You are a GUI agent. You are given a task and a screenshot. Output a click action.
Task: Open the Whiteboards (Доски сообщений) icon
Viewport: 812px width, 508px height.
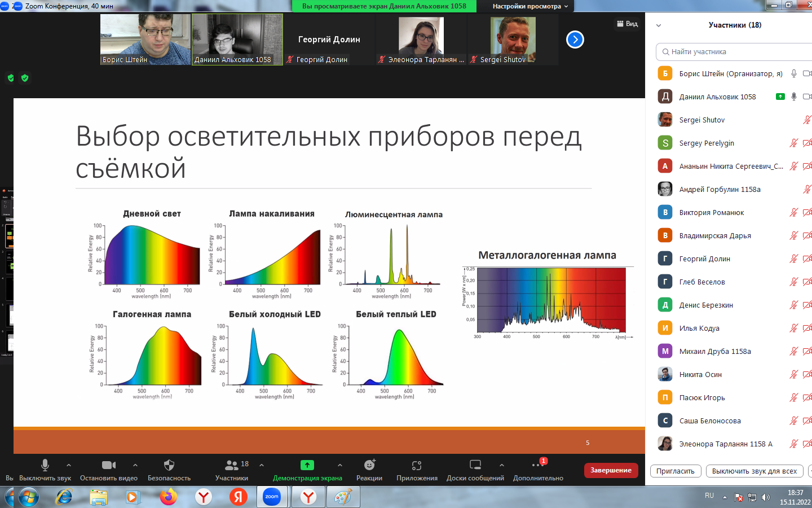click(475, 465)
